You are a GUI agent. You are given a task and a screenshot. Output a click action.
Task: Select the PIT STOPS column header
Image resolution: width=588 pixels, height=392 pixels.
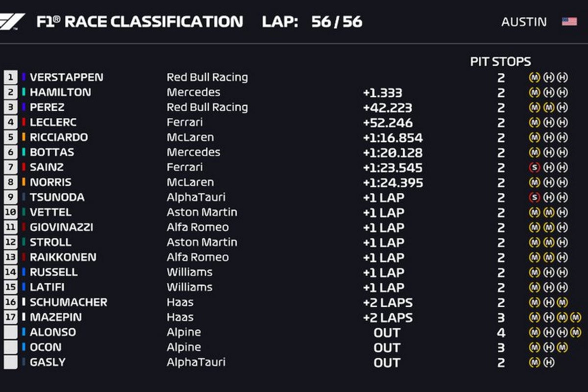500,62
